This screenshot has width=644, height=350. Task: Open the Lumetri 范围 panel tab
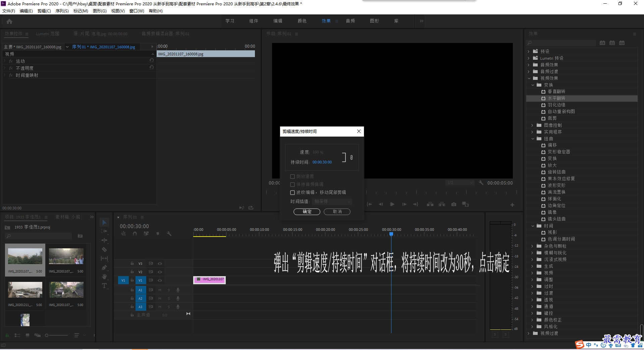[48, 34]
